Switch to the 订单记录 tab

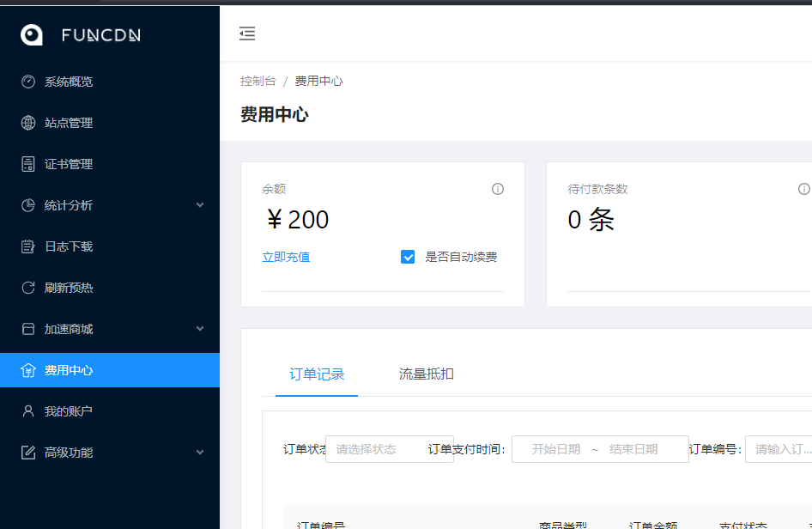(x=317, y=374)
